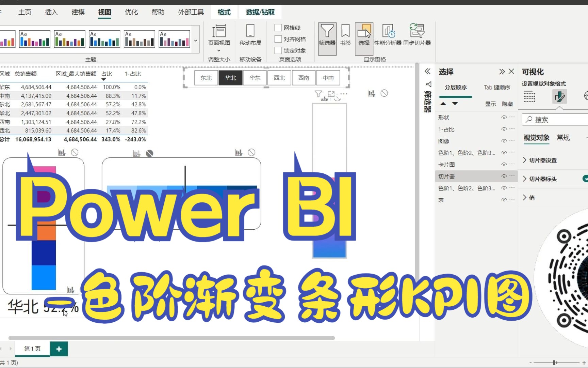Screen dimensions: 588x368
Task: Expand the themes gallery dropdown arrow
Action: pyautogui.click(x=196, y=40)
